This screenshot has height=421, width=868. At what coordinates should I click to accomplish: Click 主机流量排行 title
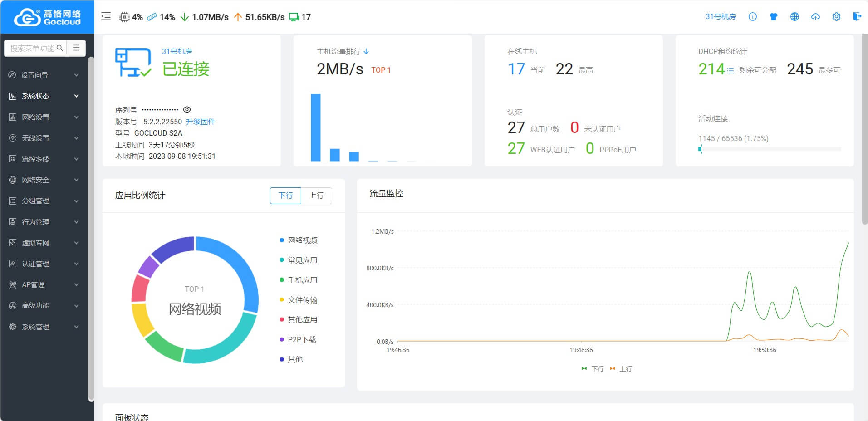(338, 52)
